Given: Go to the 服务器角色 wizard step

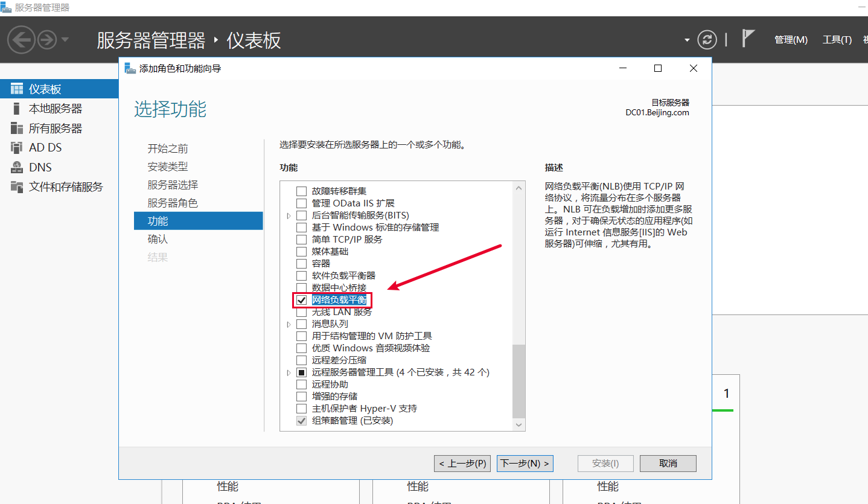Looking at the screenshot, I should (173, 203).
